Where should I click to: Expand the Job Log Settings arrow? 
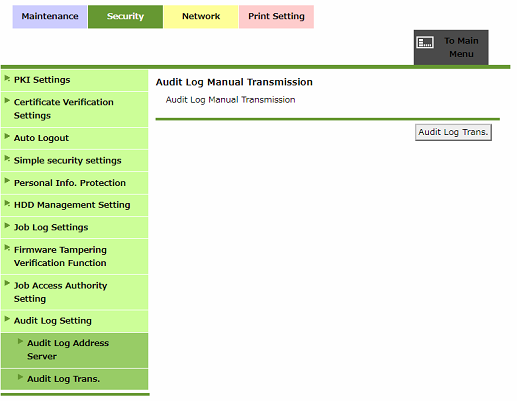click(7, 225)
